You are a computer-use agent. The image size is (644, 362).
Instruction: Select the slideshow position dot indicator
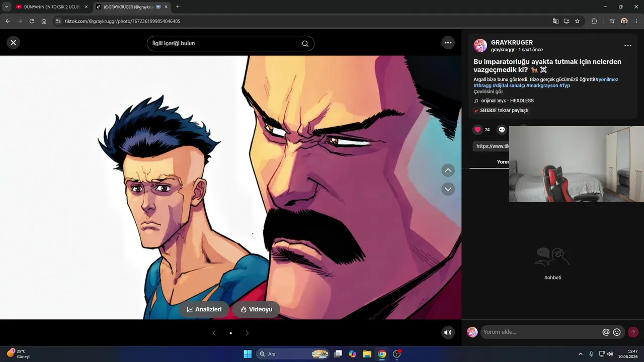[x=230, y=333]
